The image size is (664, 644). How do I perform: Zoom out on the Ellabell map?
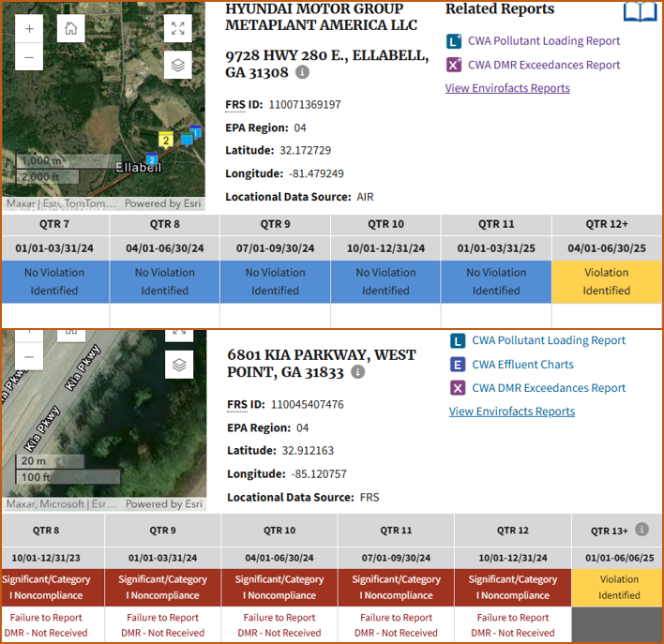[29, 57]
